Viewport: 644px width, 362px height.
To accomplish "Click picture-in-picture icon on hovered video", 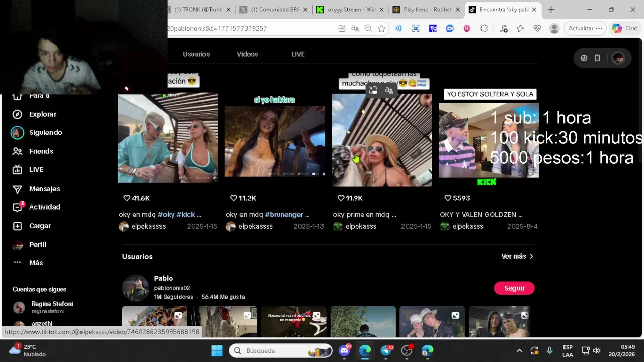I will pyautogui.click(x=373, y=90).
